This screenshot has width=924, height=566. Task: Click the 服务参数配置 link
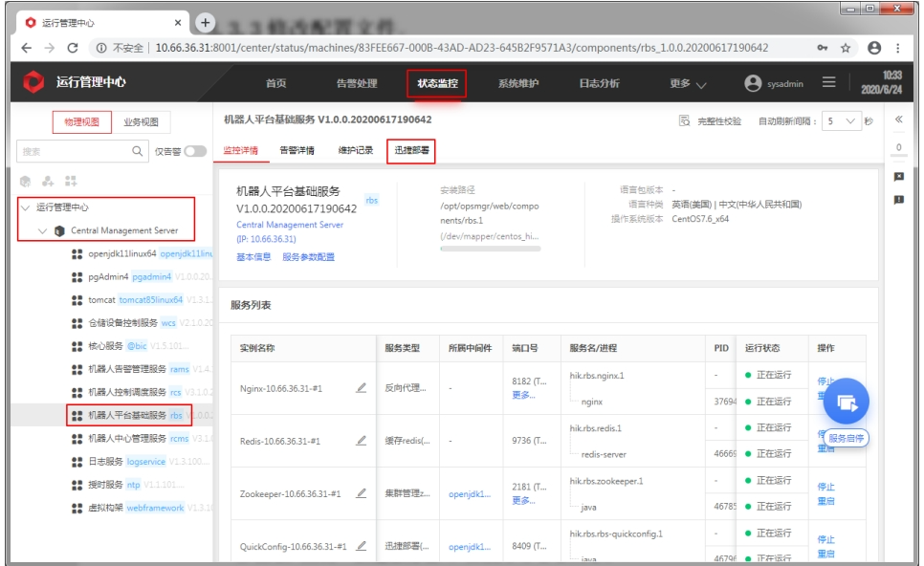click(x=308, y=256)
